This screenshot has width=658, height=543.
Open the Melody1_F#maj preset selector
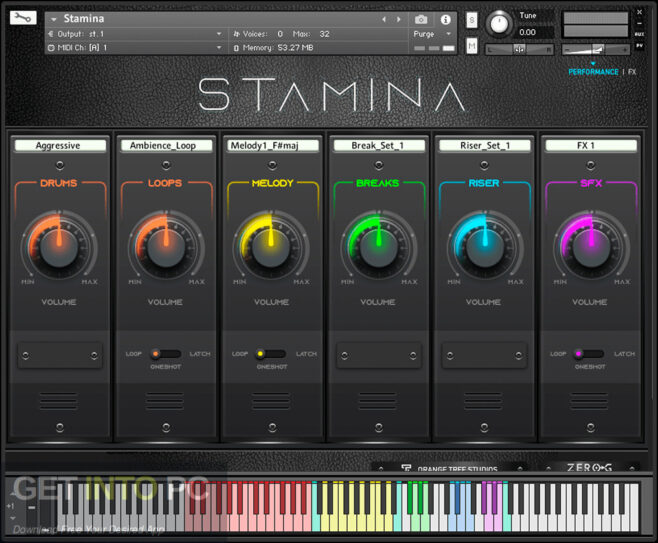click(x=272, y=145)
